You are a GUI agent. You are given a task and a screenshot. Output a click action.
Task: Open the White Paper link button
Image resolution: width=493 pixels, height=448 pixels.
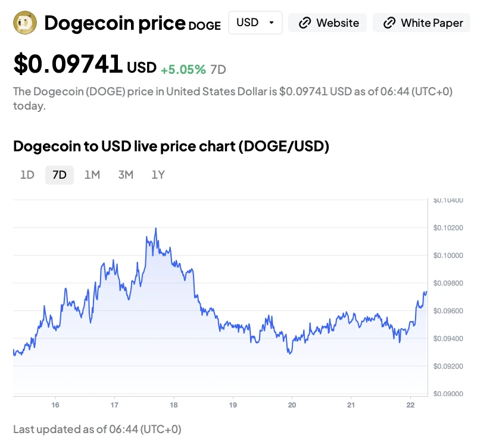tap(421, 23)
